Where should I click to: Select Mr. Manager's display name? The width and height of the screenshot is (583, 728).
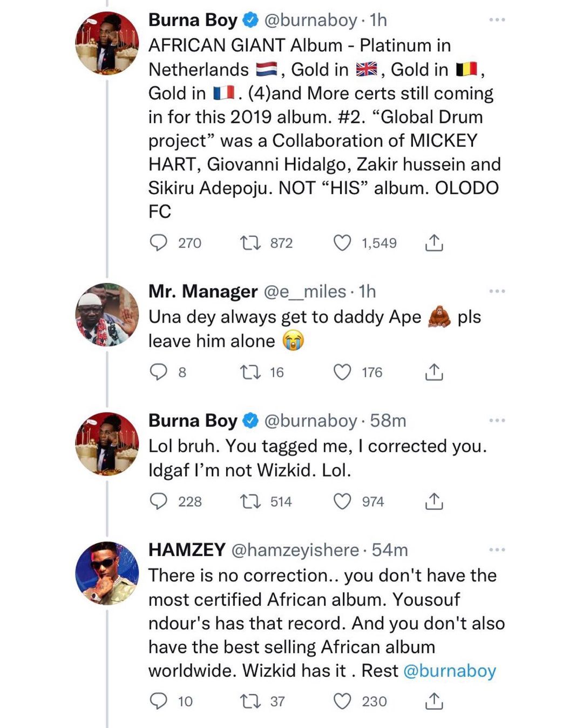coord(201,291)
